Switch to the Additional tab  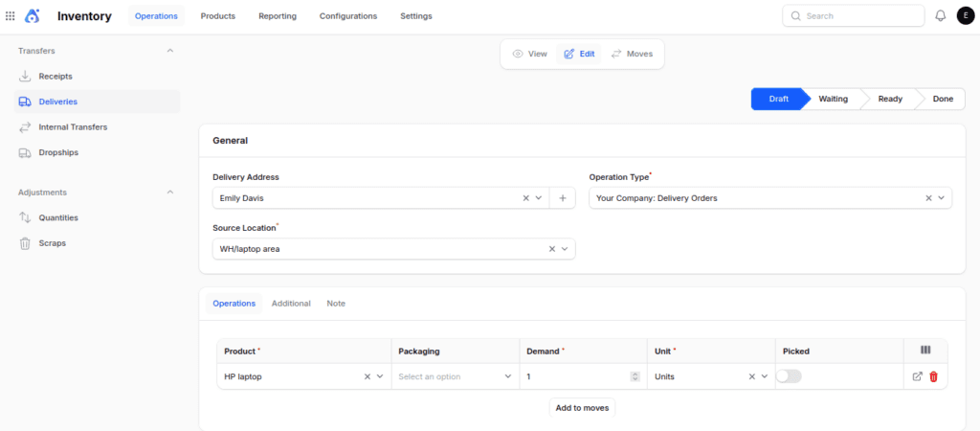[x=291, y=304]
